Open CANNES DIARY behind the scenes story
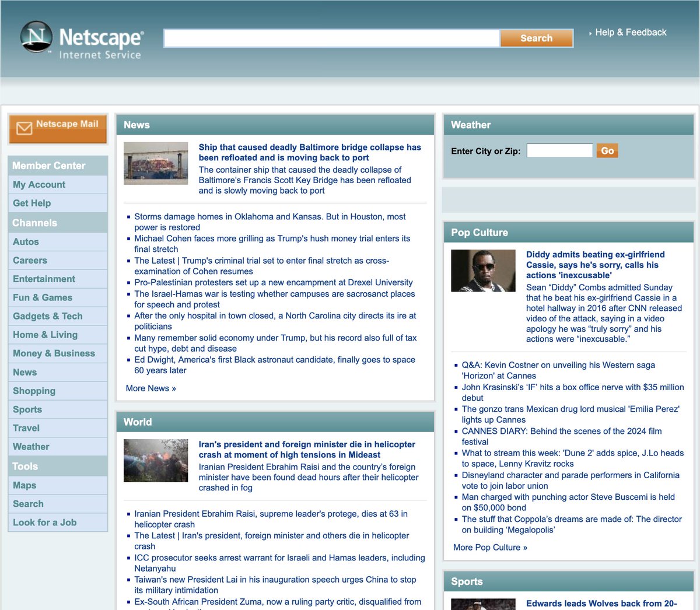 (x=562, y=436)
